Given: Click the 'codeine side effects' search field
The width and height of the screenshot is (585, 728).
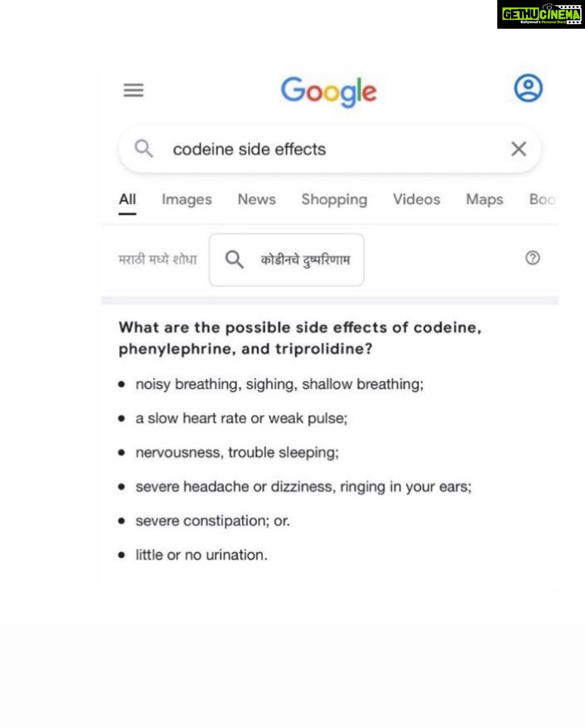Looking at the screenshot, I should pyautogui.click(x=329, y=149).
